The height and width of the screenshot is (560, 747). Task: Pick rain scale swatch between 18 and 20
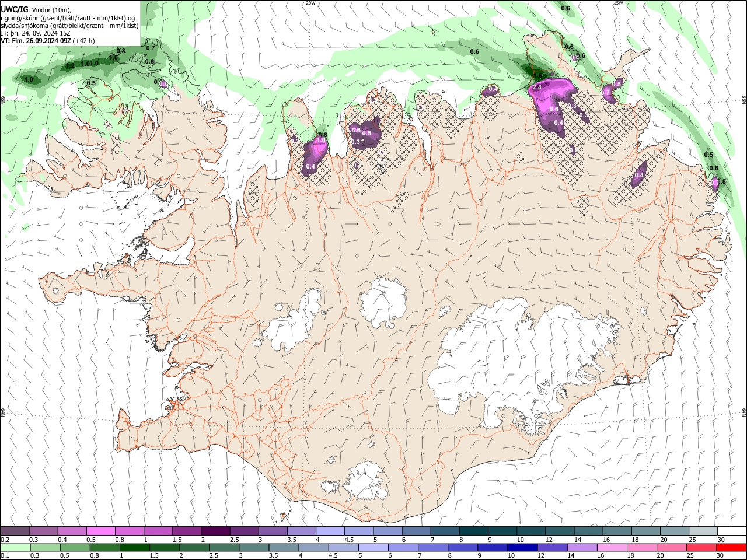coord(641,548)
